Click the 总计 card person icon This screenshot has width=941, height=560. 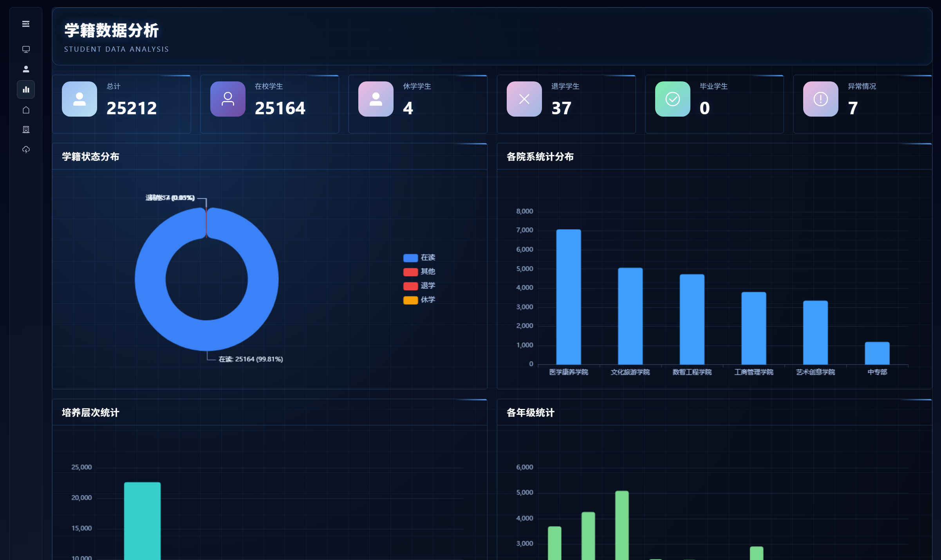(x=79, y=99)
